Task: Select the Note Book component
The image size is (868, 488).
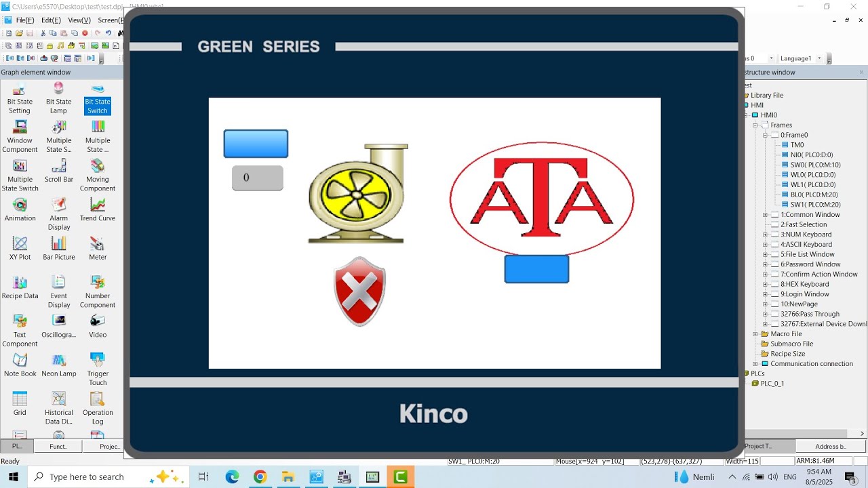Action: pos(20,365)
